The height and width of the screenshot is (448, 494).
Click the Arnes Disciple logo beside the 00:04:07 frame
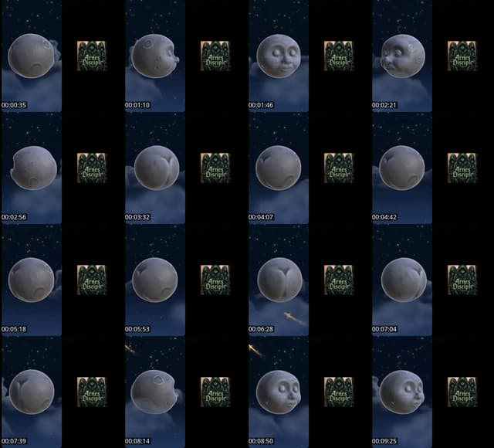(339, 168)
